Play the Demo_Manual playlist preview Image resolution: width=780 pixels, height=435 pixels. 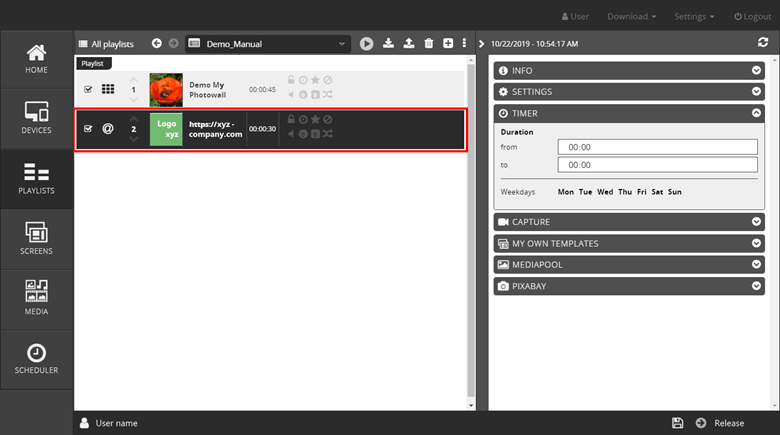[x=367, y=43]
